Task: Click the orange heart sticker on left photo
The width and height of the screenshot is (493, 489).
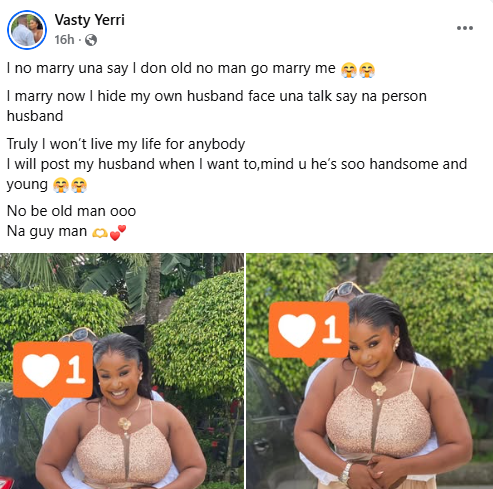Action: click(53, 372)
